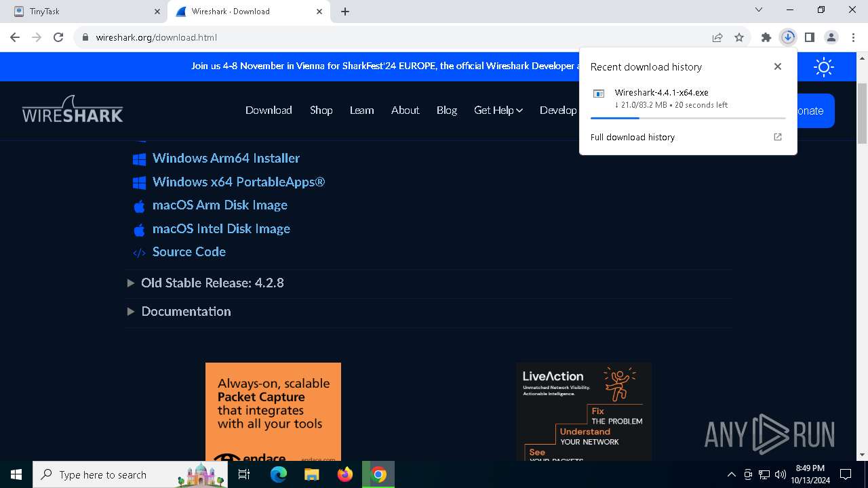View site info lock icon

85,37
